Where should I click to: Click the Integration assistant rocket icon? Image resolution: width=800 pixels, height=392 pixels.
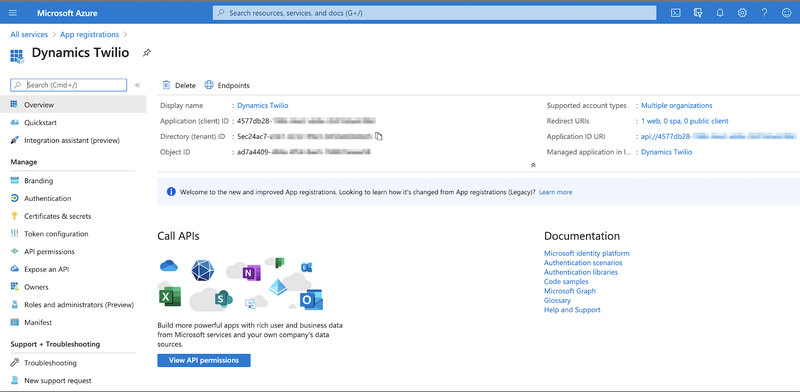(14, 140)
